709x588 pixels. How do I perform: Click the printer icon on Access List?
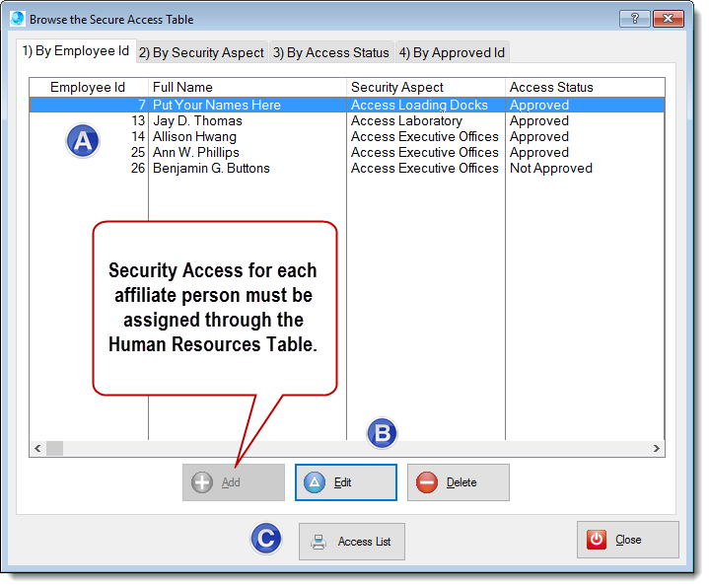coord(319,542)
